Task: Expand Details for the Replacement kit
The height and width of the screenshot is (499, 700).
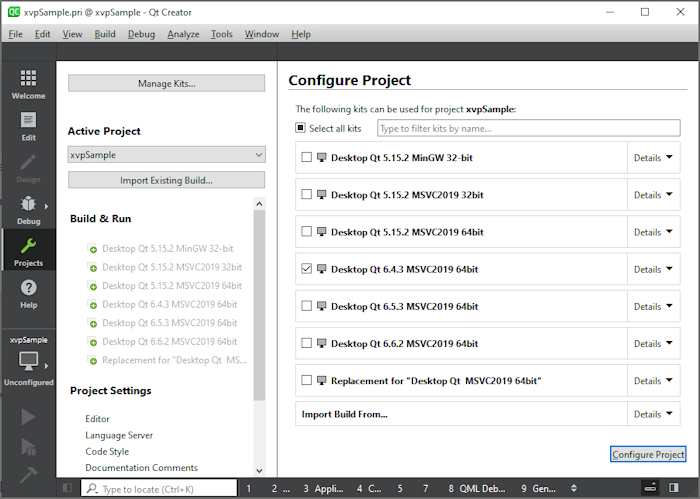Action: click(653, 381)
